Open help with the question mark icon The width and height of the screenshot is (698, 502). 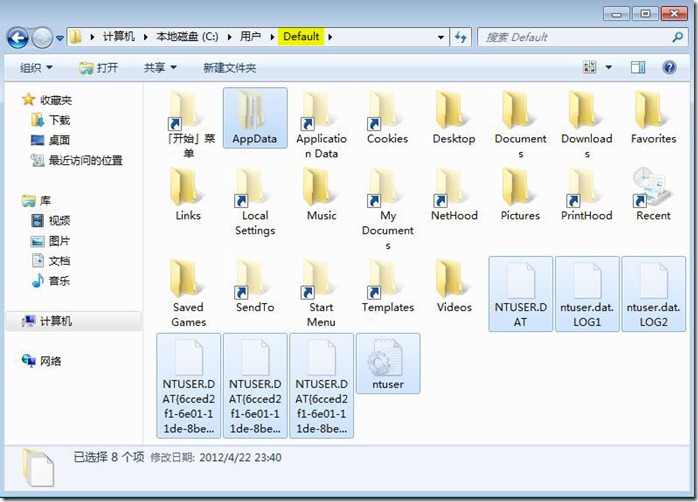coord(669,67)
